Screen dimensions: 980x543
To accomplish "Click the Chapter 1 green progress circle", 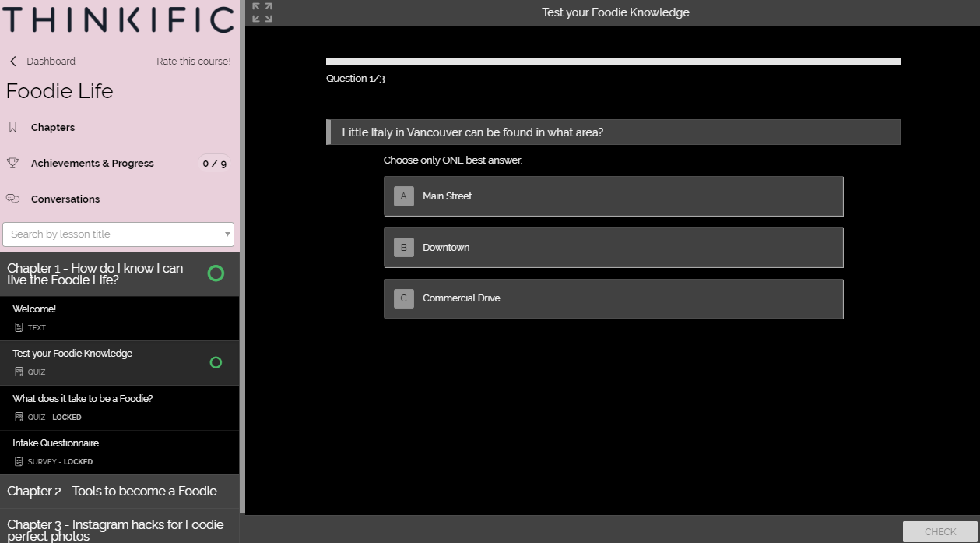I will [x=216, y=273].
